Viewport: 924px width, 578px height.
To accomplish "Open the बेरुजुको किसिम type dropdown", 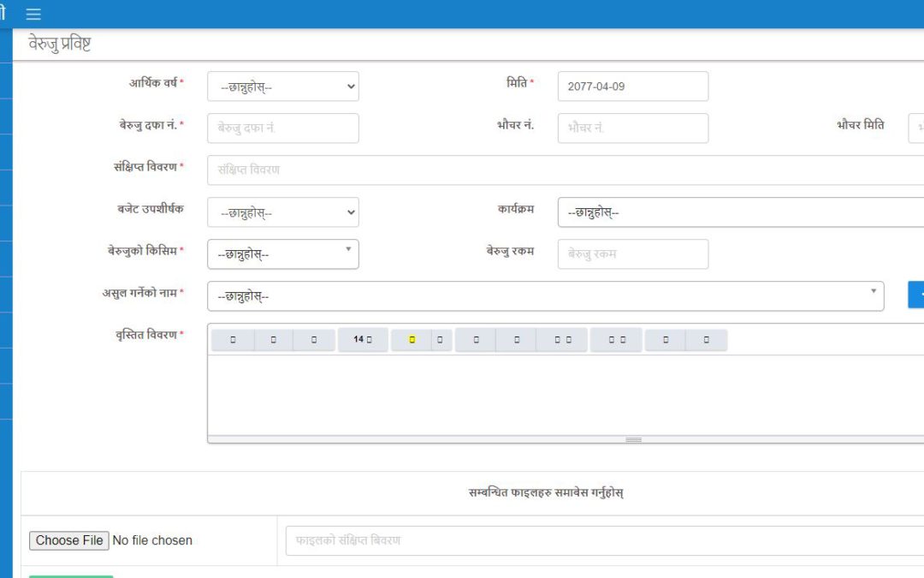I will pyautogui.click(x=282, y=253).
